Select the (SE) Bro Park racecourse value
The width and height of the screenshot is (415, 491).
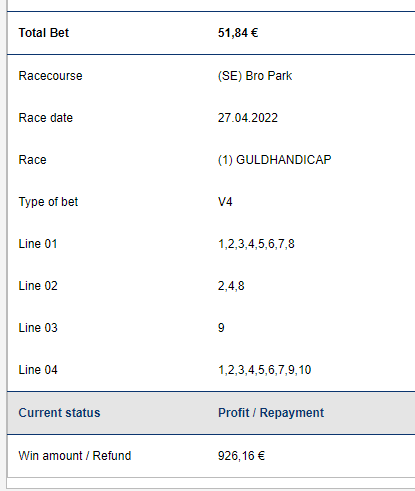[x=255, y=76]
